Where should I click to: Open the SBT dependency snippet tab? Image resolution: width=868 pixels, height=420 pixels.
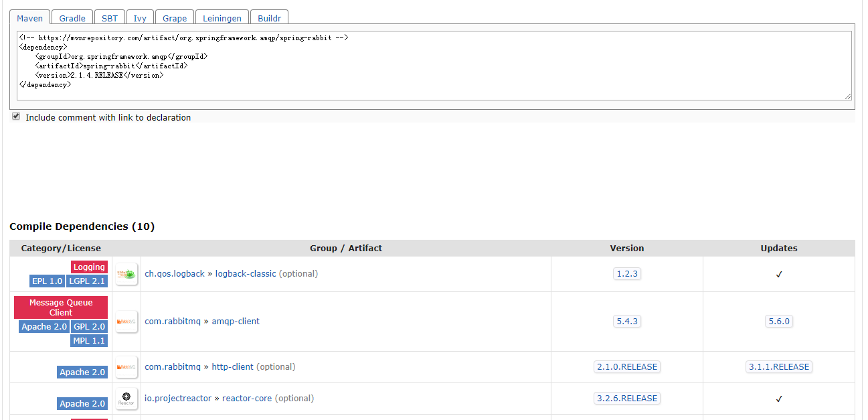click(x=109, y=17)
